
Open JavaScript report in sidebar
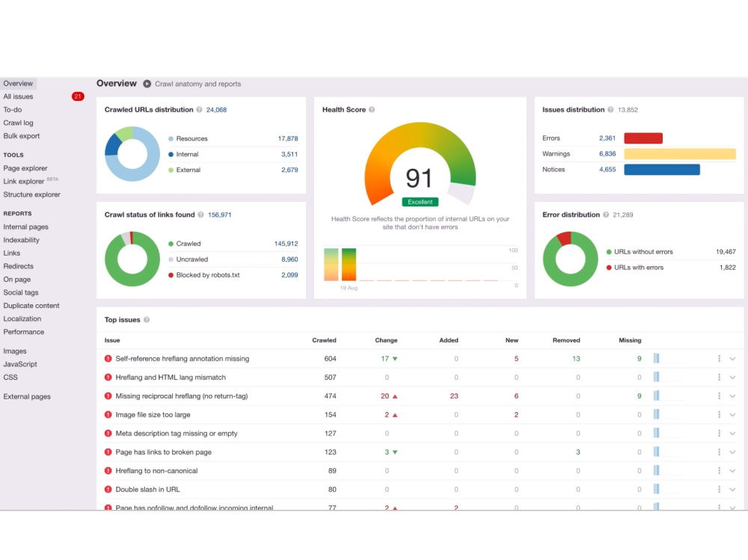pyautogui.click(x=20, y=364)
